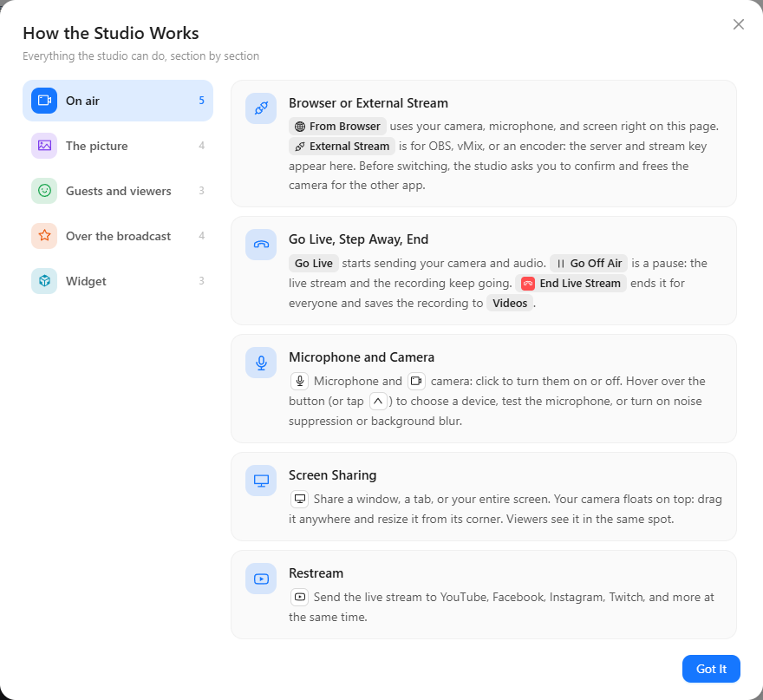
Task: Click the From Browser chip
Action: (337, 126)
